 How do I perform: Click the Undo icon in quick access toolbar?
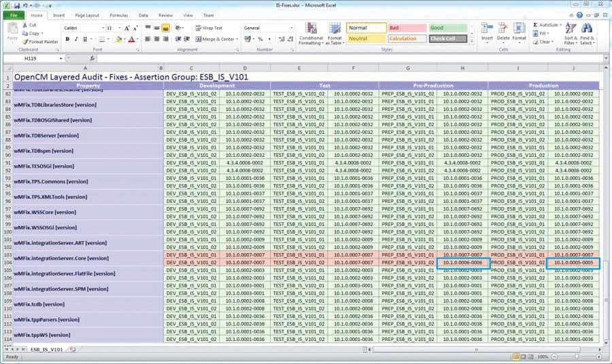point(26,5)
